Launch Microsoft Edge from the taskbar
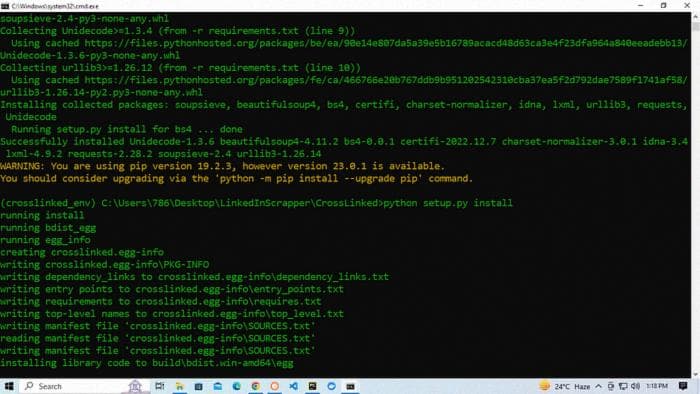This screenshot has height=394, width=700. pyautogui.click(x=237, y=386)
